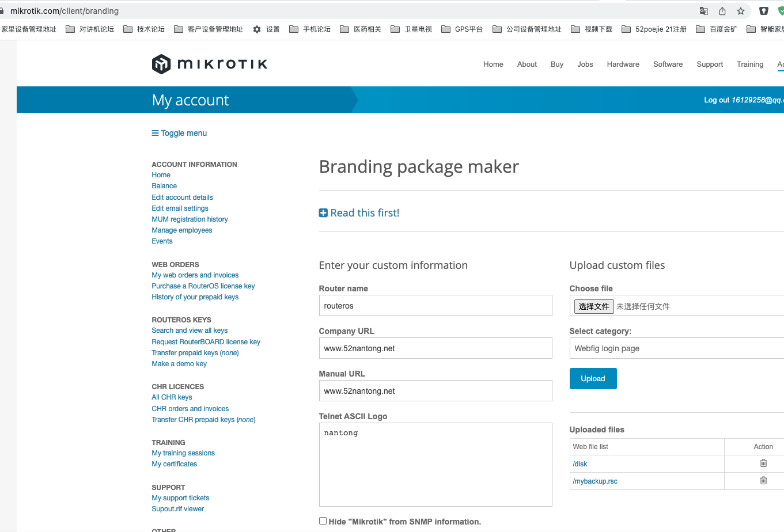Enable Hide Mikrotik from SNMP checkbox

click(323, 521)
